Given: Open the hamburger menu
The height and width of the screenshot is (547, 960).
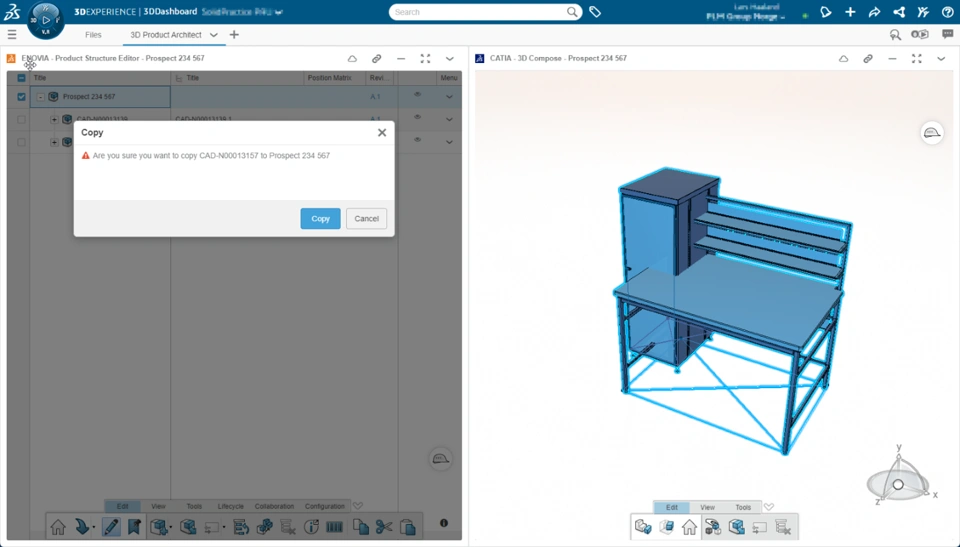Looking at the screenshot, I should click(x=12, y=35).
